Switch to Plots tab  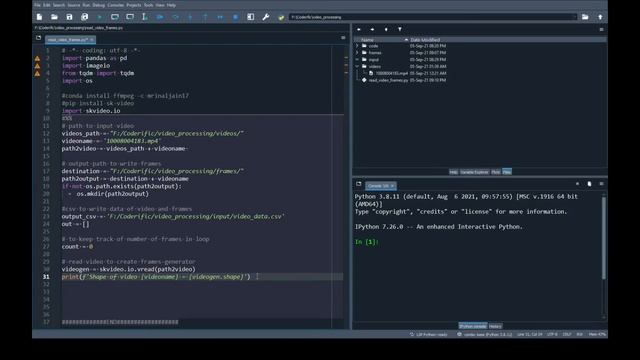(x=496, y=172)
